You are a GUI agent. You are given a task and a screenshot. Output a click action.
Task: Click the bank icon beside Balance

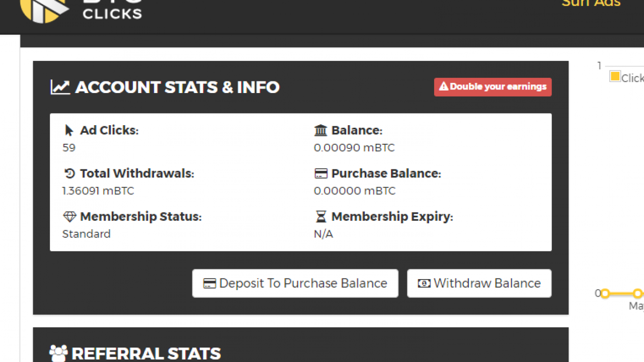(320, 131)
